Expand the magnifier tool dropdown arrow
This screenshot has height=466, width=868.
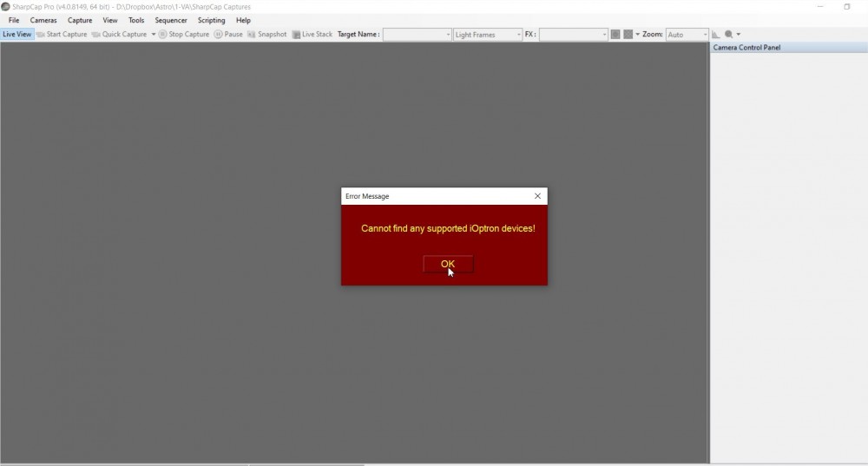click(739, 35)
